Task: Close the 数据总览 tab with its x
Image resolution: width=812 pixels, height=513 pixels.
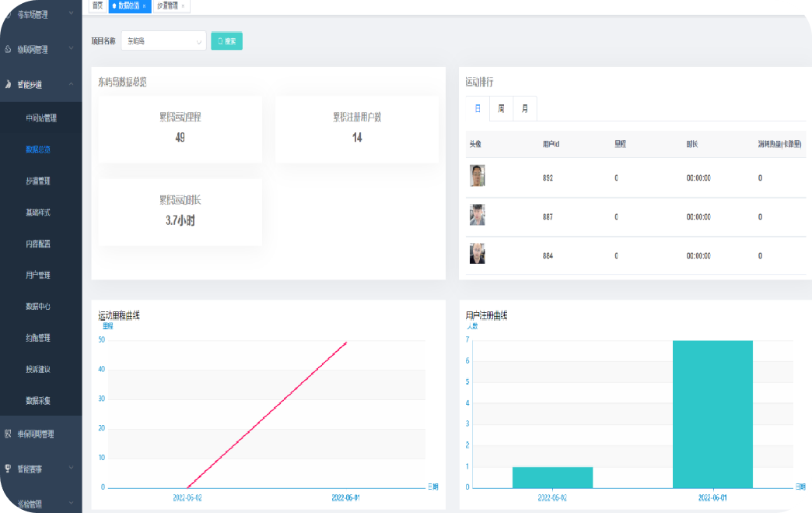Action: [145, 5]
